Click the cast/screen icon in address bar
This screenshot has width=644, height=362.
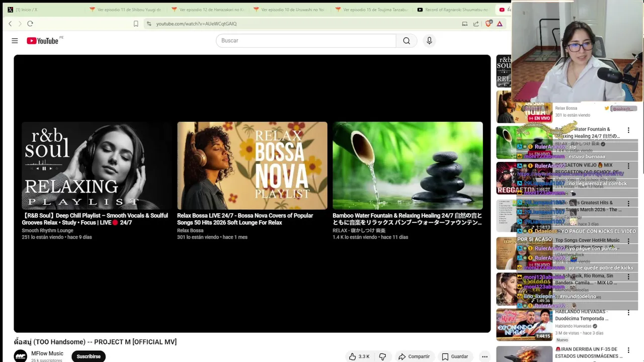click(465, 24)
